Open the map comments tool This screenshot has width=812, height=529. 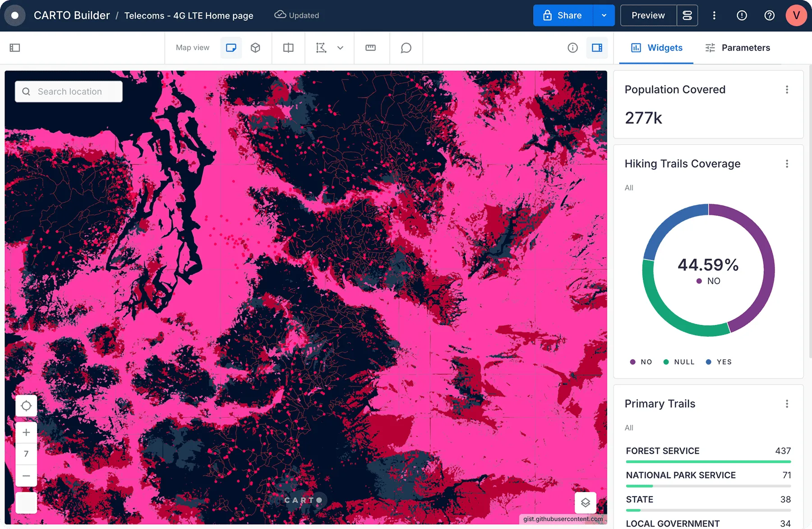[x=406, y=47]
